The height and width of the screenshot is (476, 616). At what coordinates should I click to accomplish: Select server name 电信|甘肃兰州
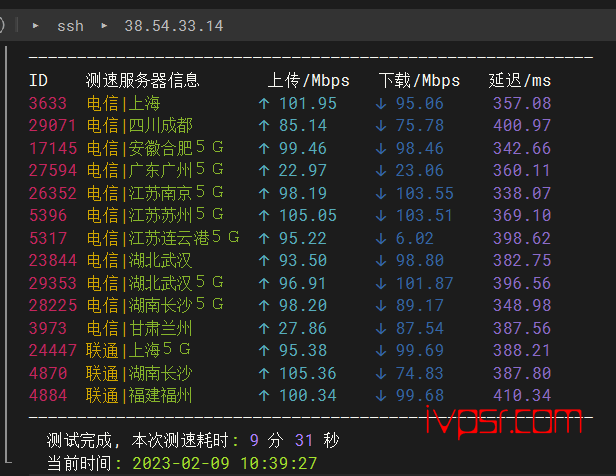pos(139,328)
